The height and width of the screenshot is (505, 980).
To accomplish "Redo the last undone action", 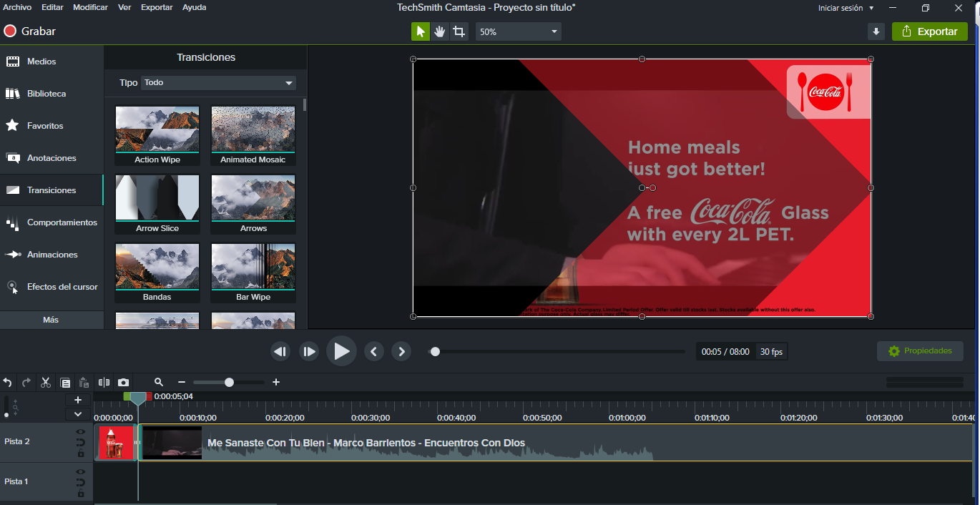I will [26, 383].
